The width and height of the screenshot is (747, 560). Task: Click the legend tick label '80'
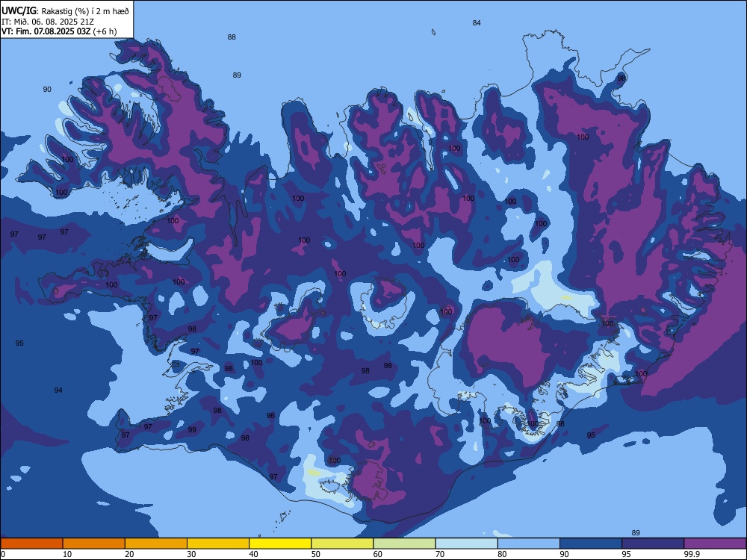click(x=502, y=554)
